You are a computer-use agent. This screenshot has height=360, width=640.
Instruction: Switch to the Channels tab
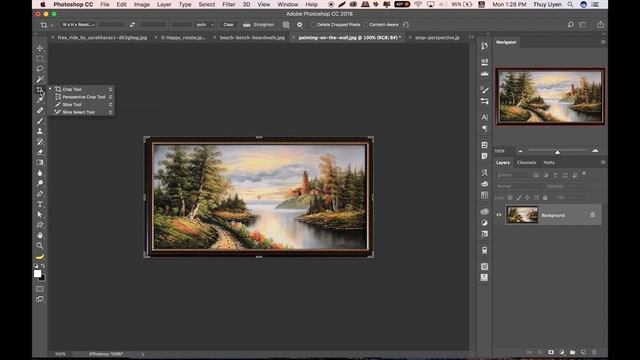pyautogui.click(x=526, y=162)
